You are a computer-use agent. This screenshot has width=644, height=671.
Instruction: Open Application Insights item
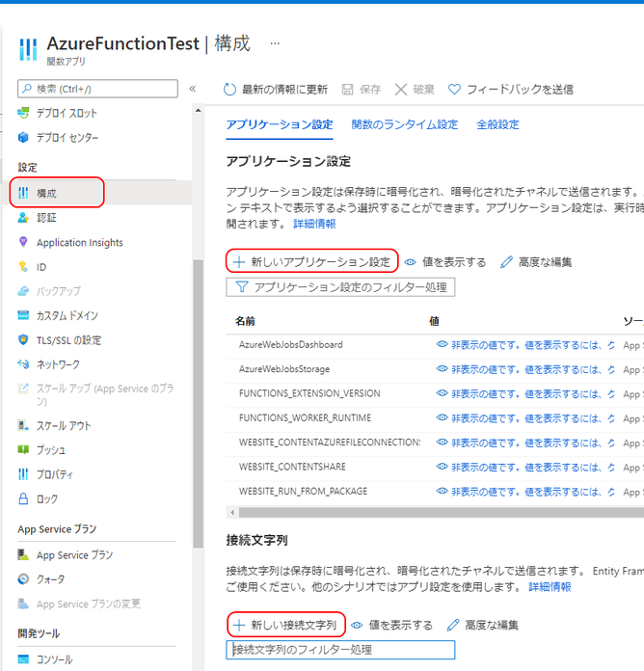click(70, 243)
